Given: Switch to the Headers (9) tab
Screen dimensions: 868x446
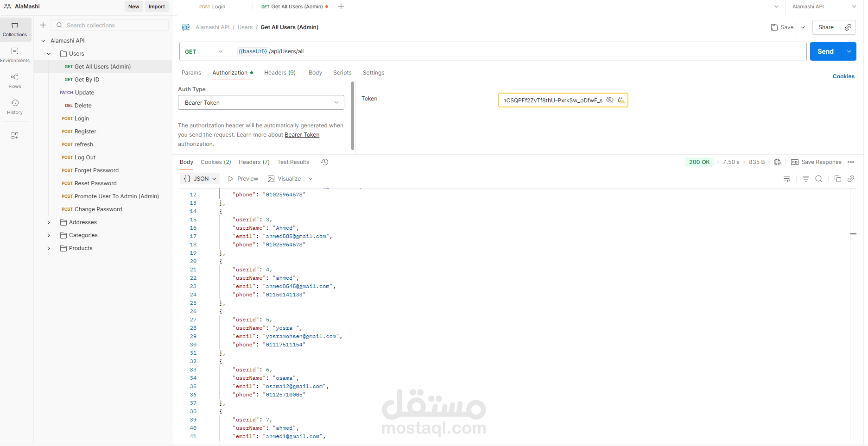Looking at the screenshot, I should pyautogui.click(x=279, y=73).
